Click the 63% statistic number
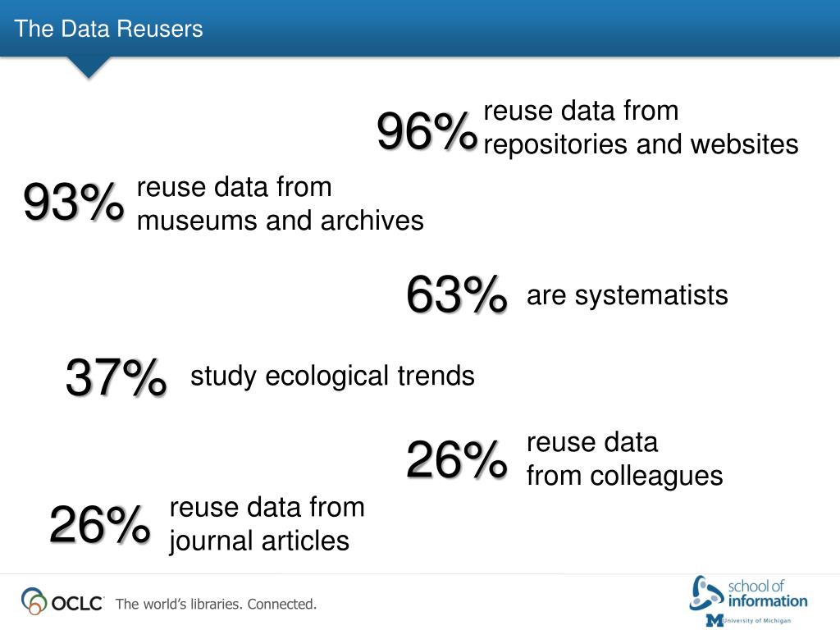Viewport: 840px width, 630px height. coord(456,294)
